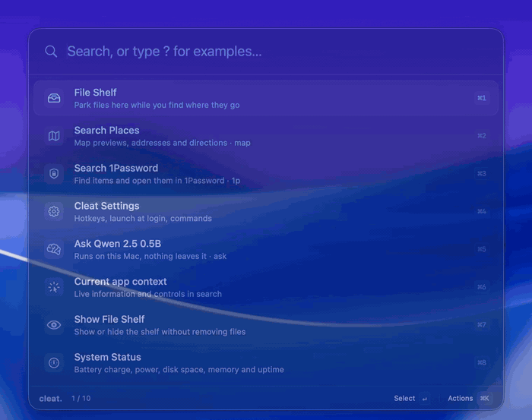This screenshot has width=532, height=420.
Task: Click the Search 1Password shield icon
Action: 54,174
